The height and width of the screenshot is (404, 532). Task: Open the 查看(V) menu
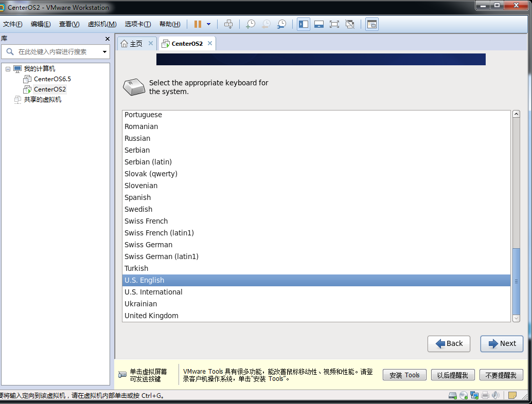pos(69,24)
